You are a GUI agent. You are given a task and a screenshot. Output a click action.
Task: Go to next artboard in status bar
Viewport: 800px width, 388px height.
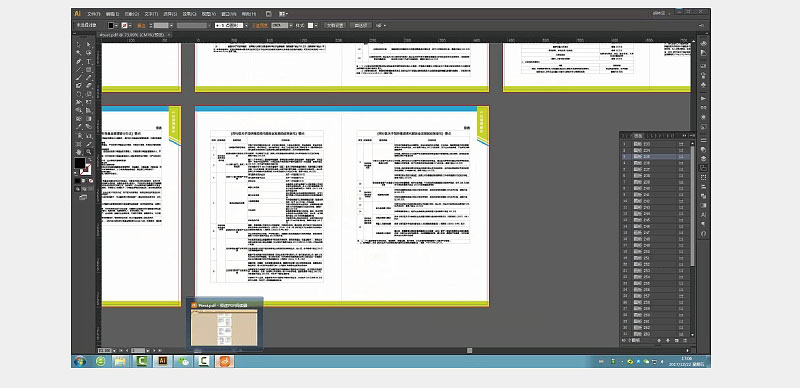pyautogui.click(x=154, y=351)
